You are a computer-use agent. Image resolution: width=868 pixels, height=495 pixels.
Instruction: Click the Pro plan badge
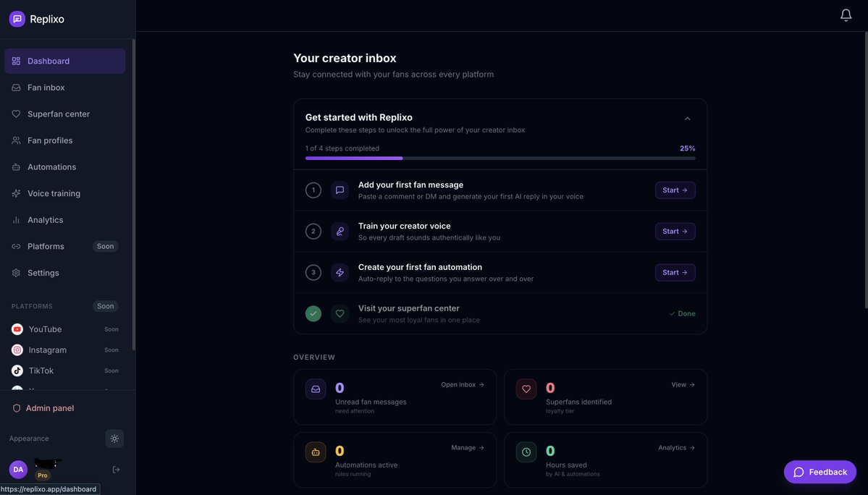[x=43, y=475]
